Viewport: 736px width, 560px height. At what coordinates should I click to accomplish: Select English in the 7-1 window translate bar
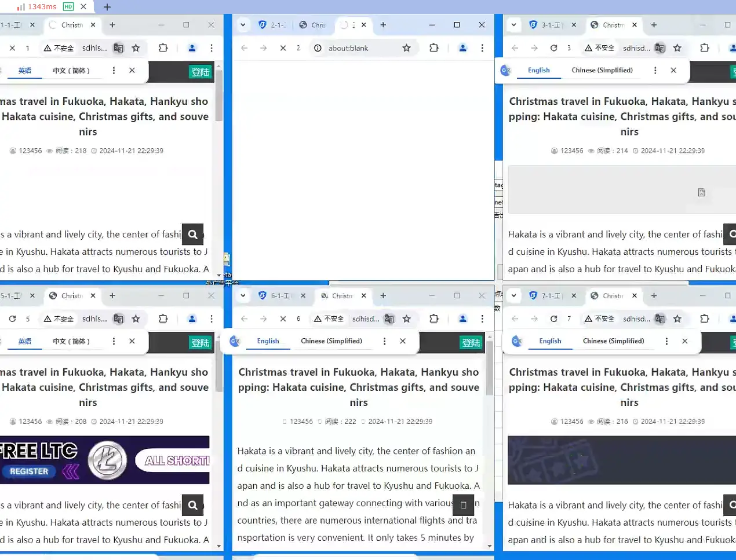coord(549,341)
